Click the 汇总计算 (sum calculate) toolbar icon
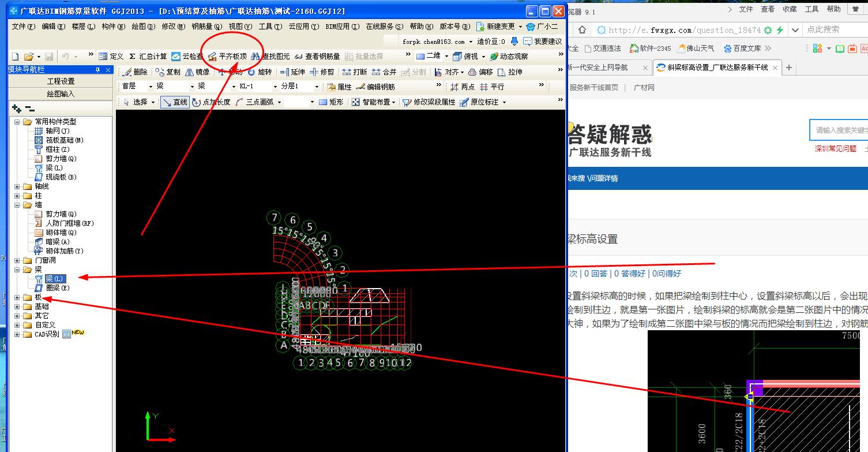Viewport: 868px width, 452px height. [148, 57]
